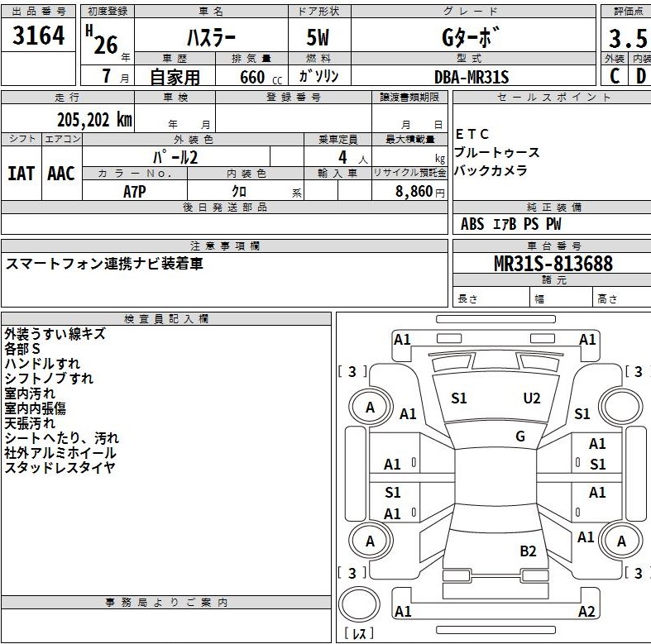Viewport: 651px width, 644px height.
Task: Select the inspector note 外装うすい線キズ
Action: coord(55,334)
